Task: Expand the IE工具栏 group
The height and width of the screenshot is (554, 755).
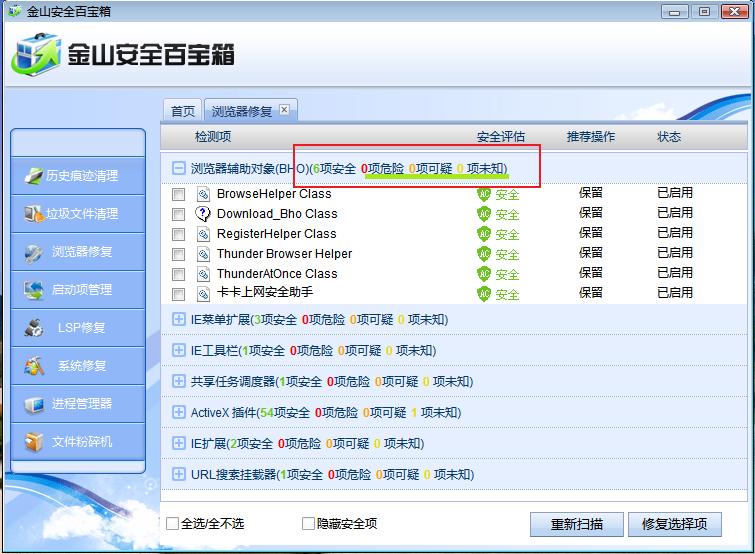Action: point(179,350)
